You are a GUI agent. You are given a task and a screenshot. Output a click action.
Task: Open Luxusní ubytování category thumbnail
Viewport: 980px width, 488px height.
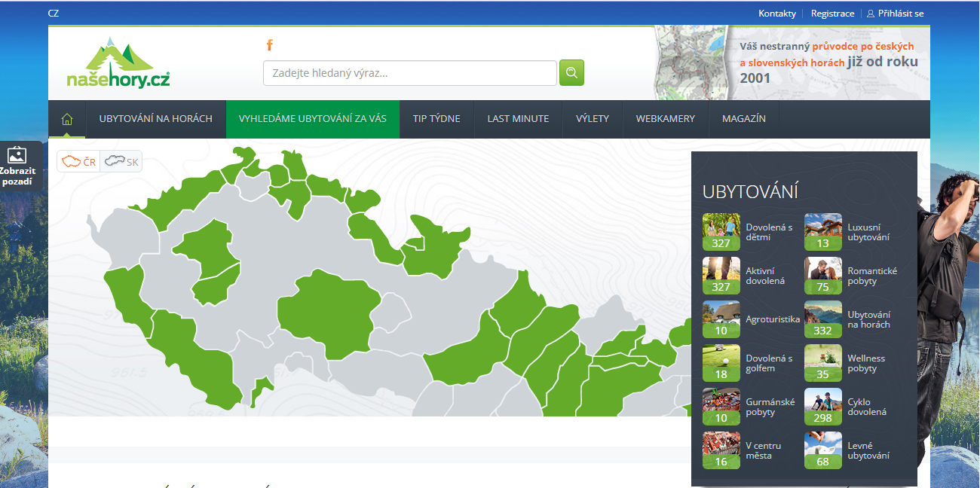822,232
